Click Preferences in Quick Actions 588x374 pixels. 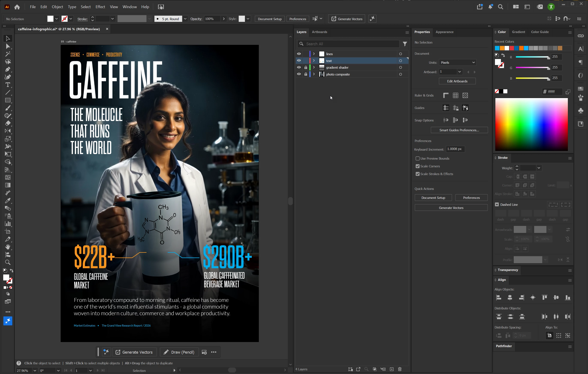471,198
